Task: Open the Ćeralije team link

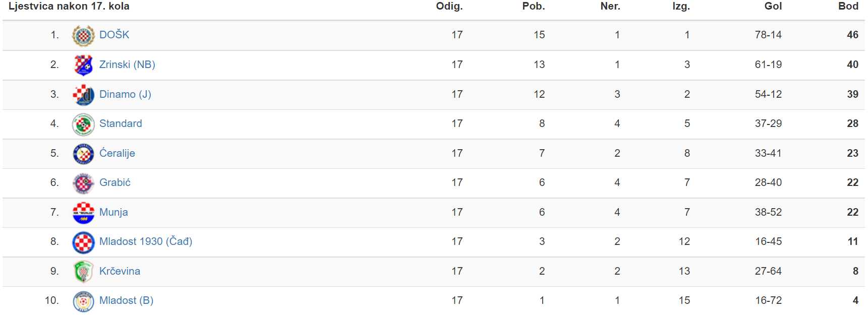Action: coord(117,153)
